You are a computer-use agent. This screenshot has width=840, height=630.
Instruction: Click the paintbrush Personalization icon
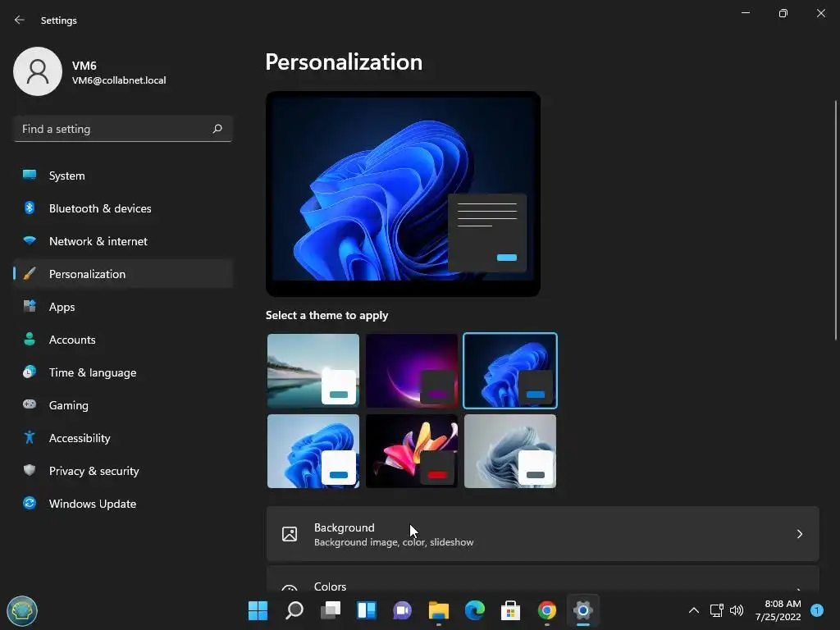pos(30,274)
